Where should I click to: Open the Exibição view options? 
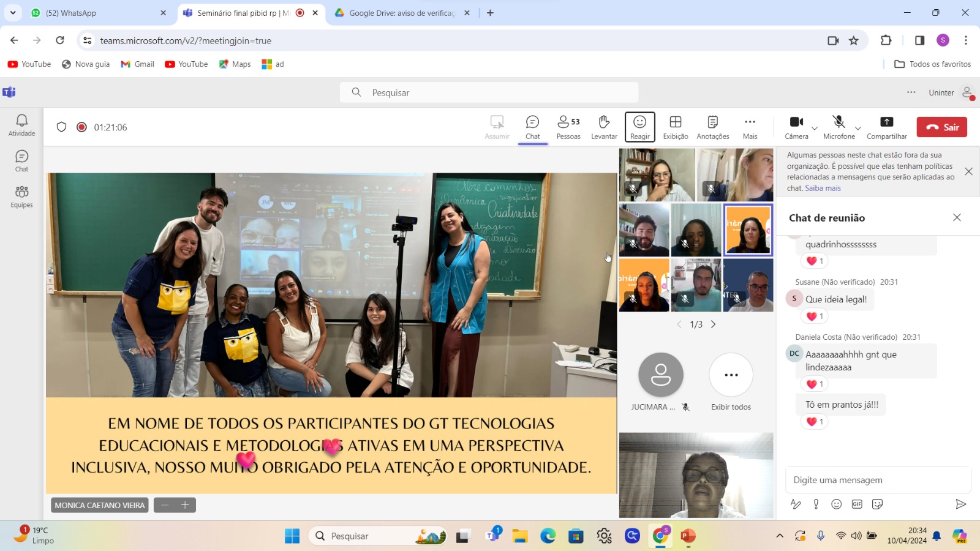point(675,127)
